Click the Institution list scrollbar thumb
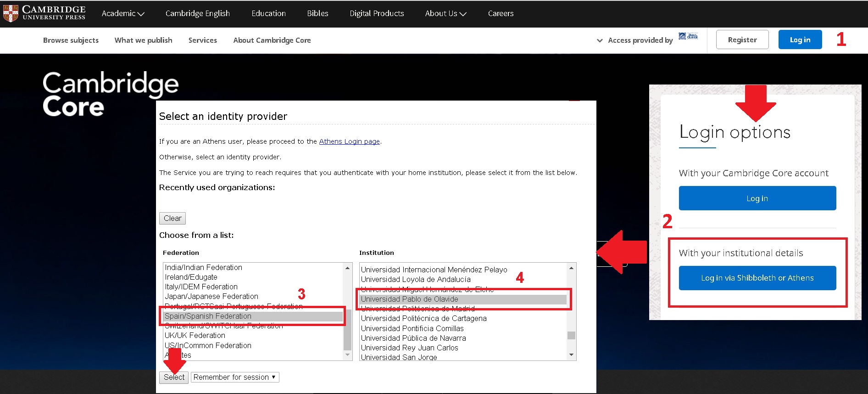This screenshot has width=868, height=394. point(571,335)
